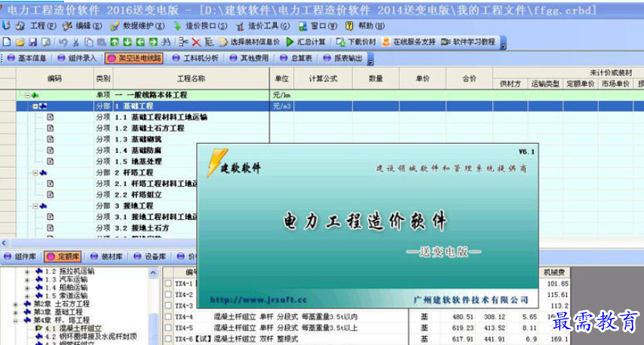
Task: Open the 工程(F) menu
Action: [x=43, y=26]
